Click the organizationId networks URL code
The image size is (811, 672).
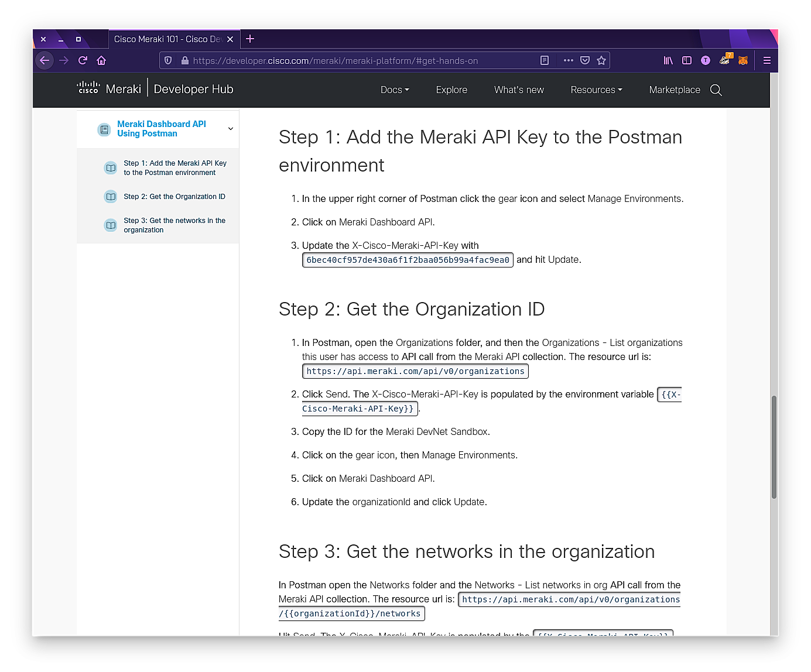[479, 606]
